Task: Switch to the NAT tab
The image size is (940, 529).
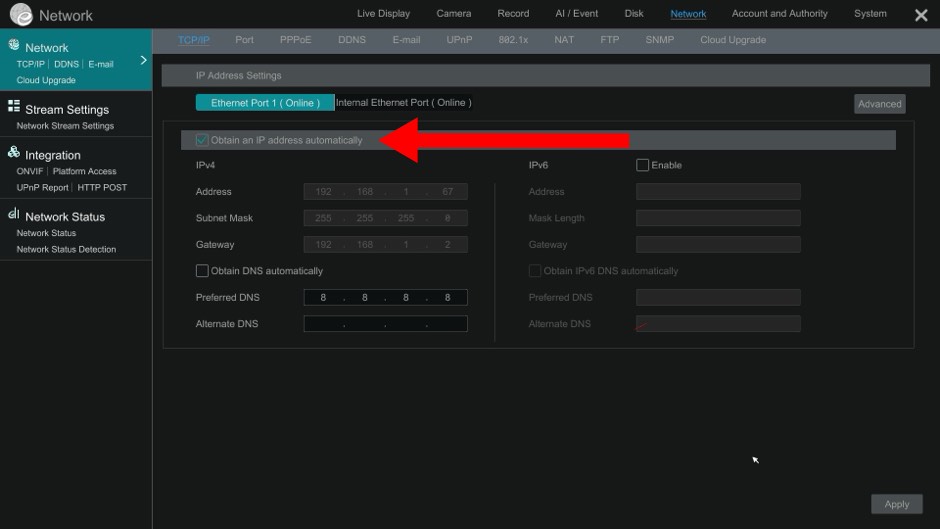Action: [564, 40]
